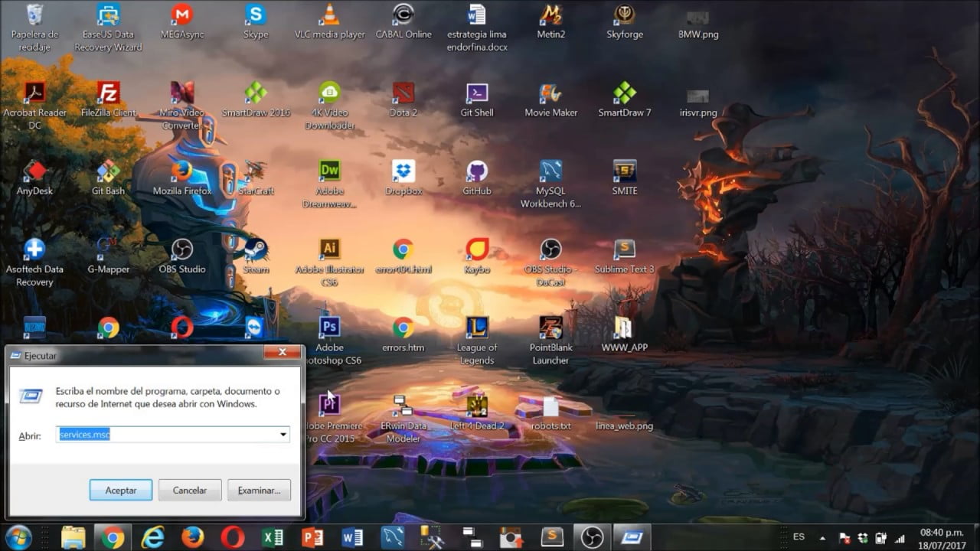Click Aceptar in the Ejecutar dialog
This screenshot has height=551, width=980.
click(121, 490)
